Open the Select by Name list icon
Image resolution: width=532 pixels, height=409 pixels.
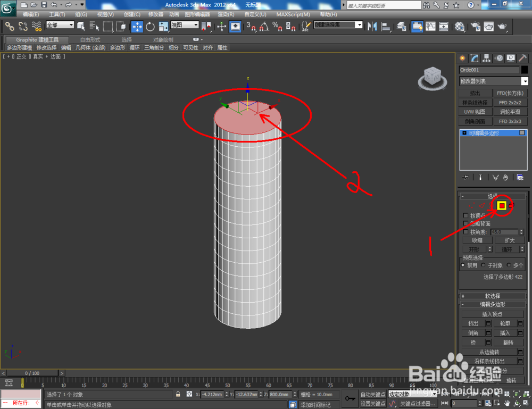click(94, 26)
